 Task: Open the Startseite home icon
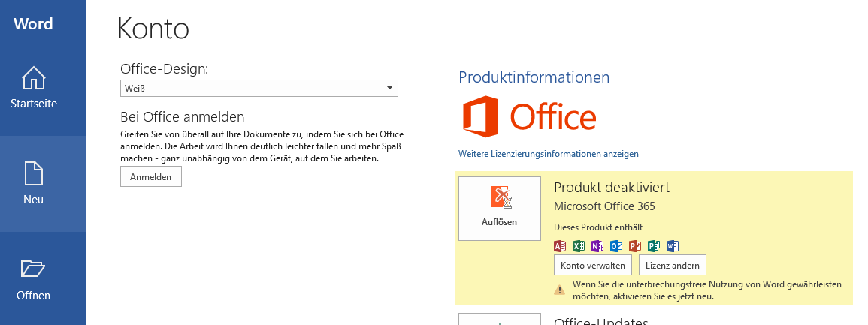[x=33, y=78]
